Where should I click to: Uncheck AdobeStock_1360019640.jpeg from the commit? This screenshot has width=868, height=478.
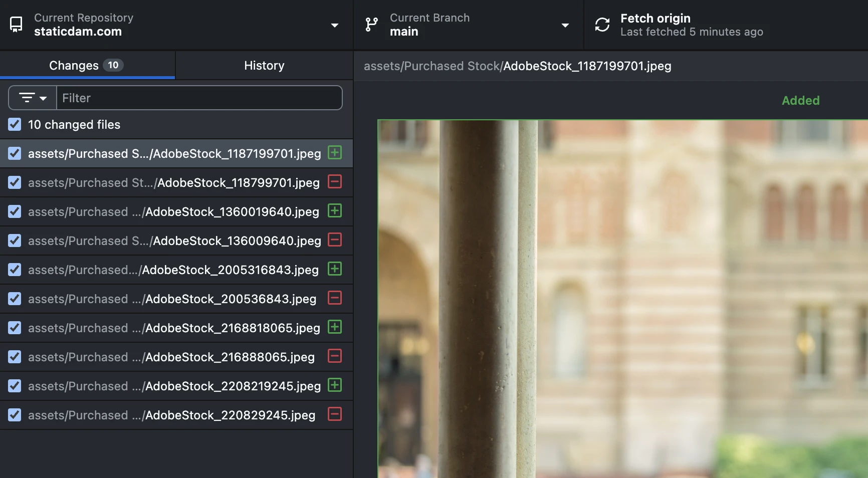(x=15, y=211)
